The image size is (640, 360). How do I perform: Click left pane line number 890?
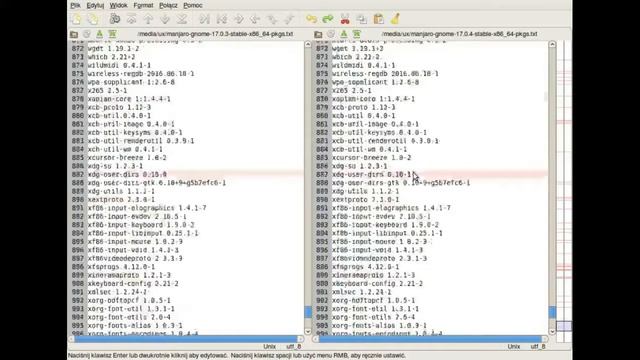tap(78, 200)
